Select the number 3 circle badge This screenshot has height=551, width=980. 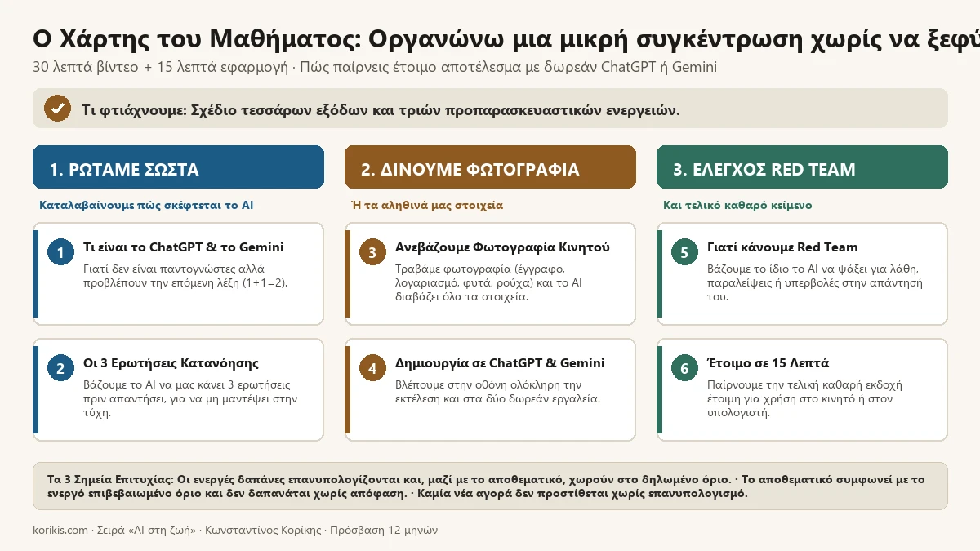pos(372,252)
